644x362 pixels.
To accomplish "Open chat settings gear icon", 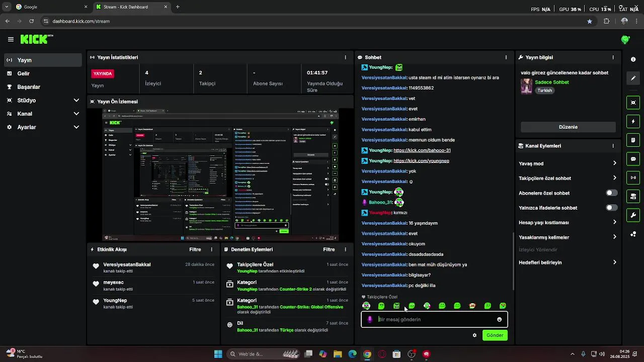I will click(x=474, y=335).
